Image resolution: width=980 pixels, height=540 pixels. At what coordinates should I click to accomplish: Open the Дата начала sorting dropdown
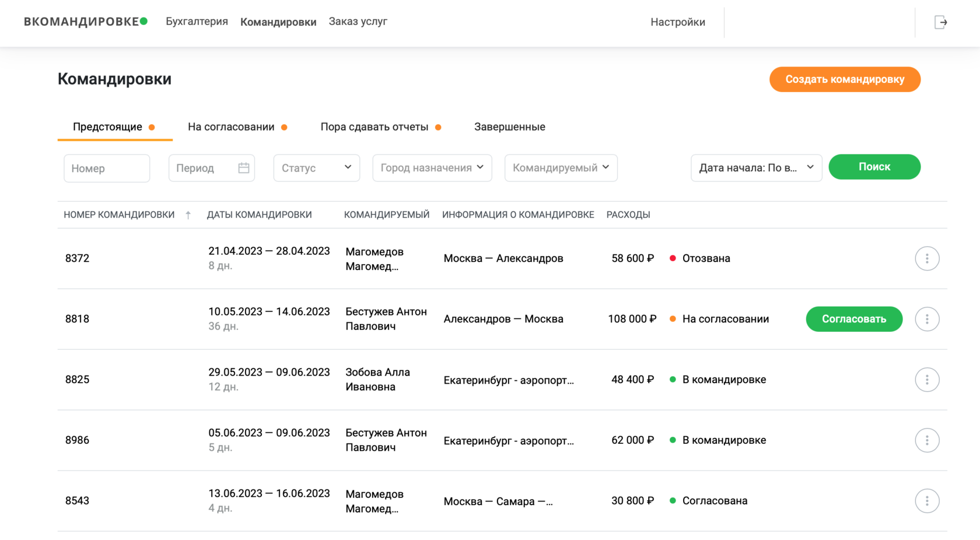pyautogui.click(x=757, y=168)
